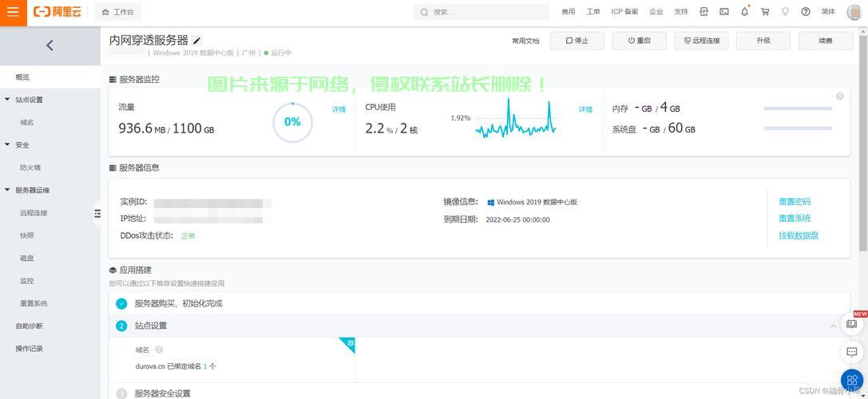Collapse the 站点设置 sidebar group

pos(7,100)
